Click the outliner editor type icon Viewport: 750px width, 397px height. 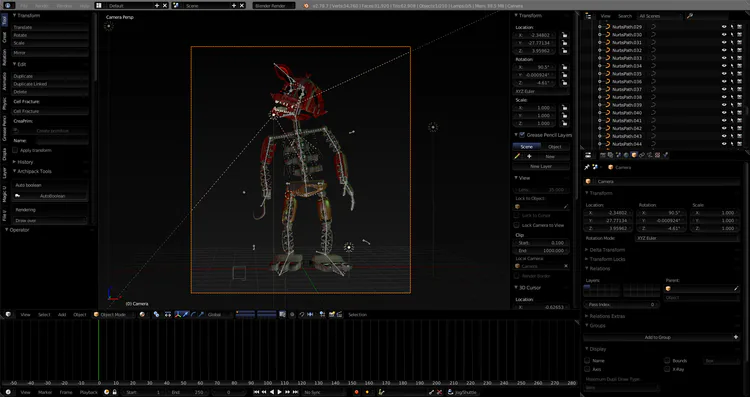pos(588,16)
